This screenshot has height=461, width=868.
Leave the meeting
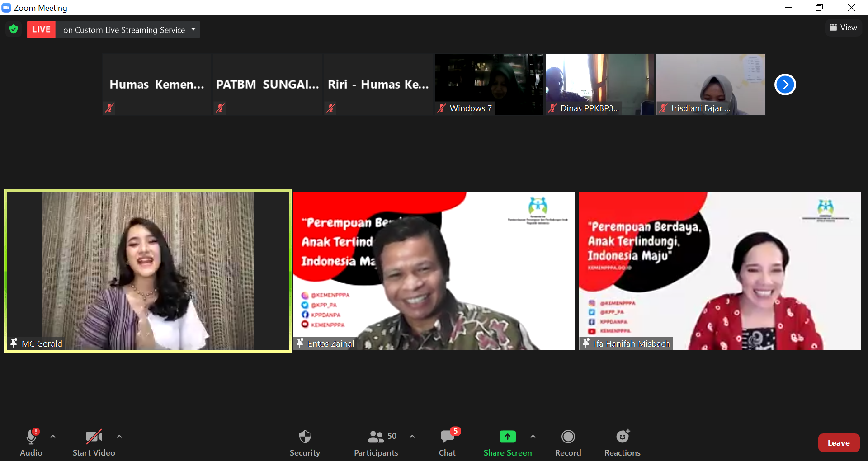pos(838,443)
